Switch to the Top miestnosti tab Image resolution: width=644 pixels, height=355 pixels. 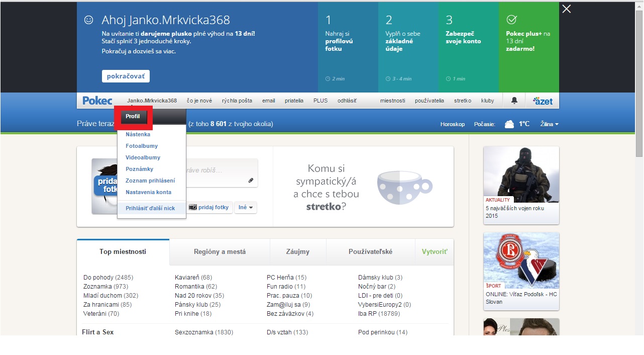(x=123, y=252)
